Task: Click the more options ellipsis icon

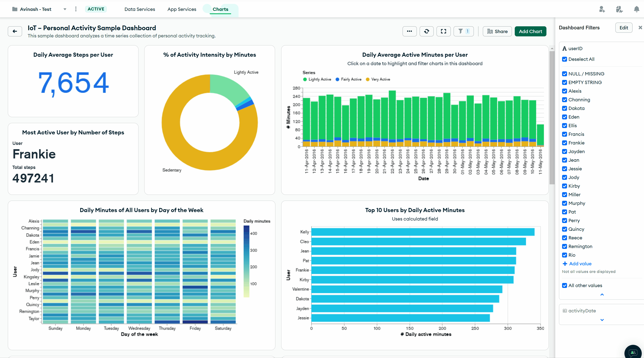Action: pos(410,31)
